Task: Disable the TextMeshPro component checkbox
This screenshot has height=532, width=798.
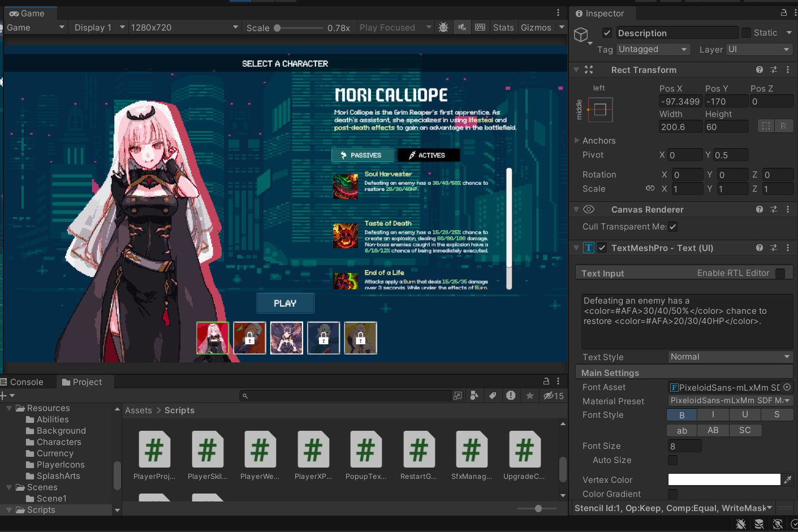Action: [602, 248]
